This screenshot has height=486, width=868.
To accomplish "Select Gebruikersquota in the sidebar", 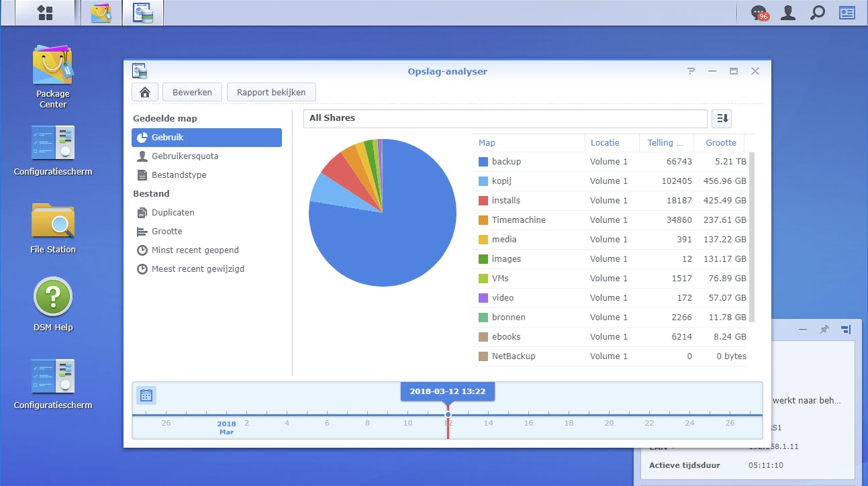I will pos(185,156).
